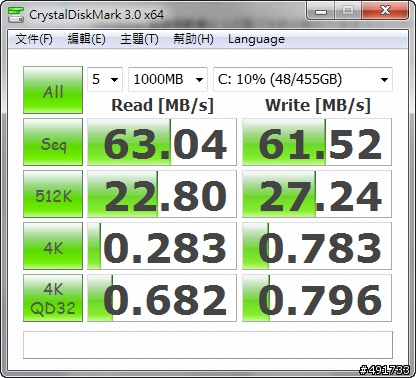
Task: Open the 文件(F) menu
Action: (34, 39)
